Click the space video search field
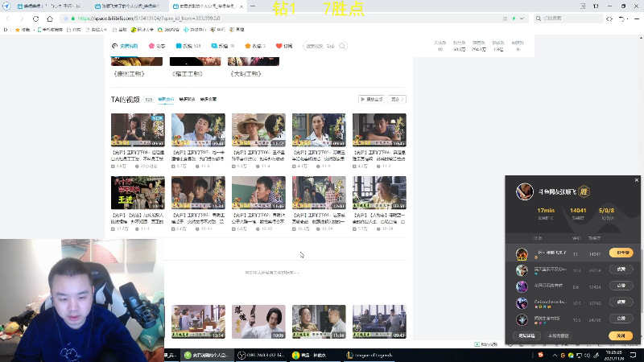Image resolution: width=644 pixels, height=362 pixels. point(320,46)
